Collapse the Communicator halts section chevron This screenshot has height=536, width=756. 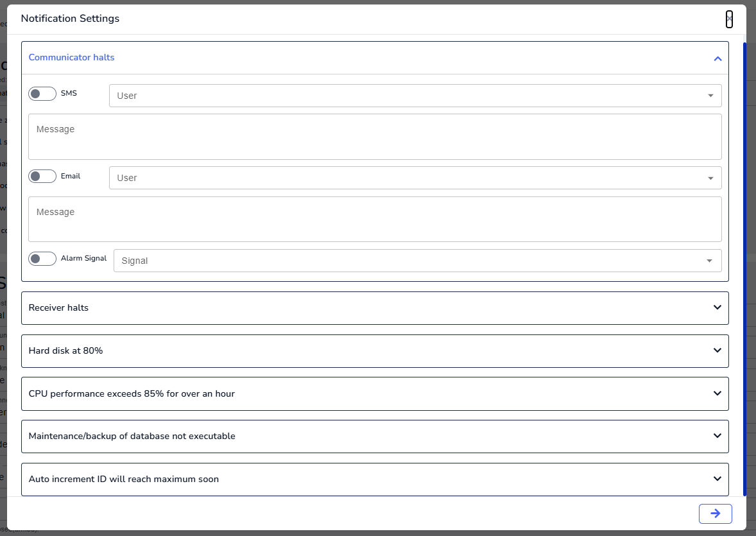[x=717, y=58]
